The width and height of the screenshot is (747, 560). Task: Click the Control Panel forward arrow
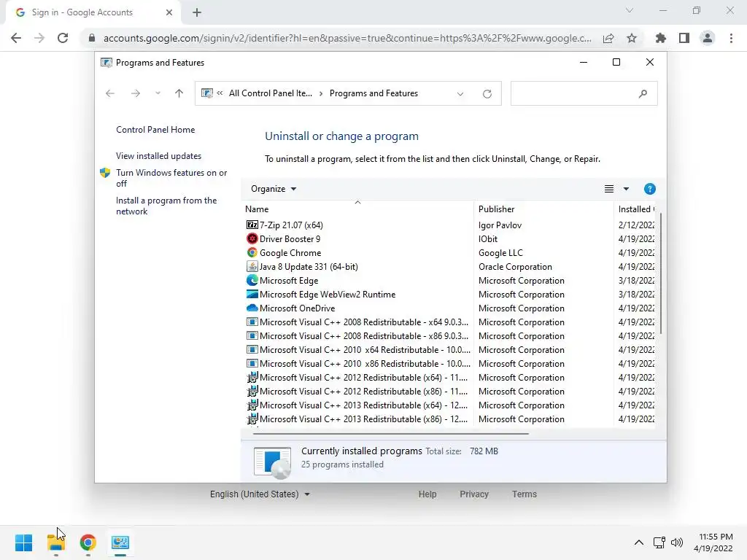(135, 93)
